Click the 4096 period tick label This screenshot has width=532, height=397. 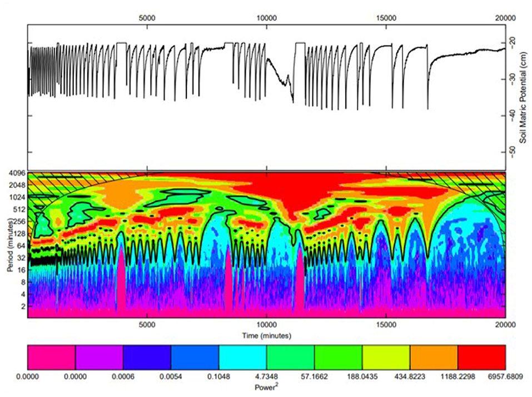pos(17,173)
